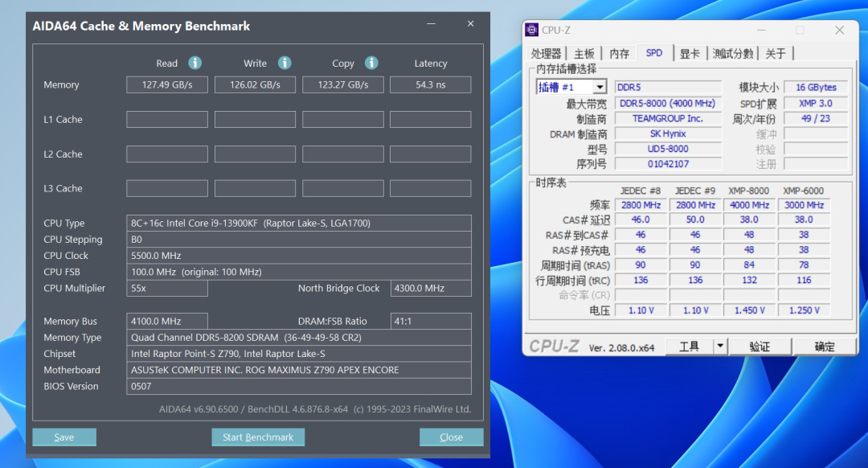The height and width of the screenshot is (468, 868).
Task: Minimize the AIDA64 benchmark window
Action: [432, 24]
